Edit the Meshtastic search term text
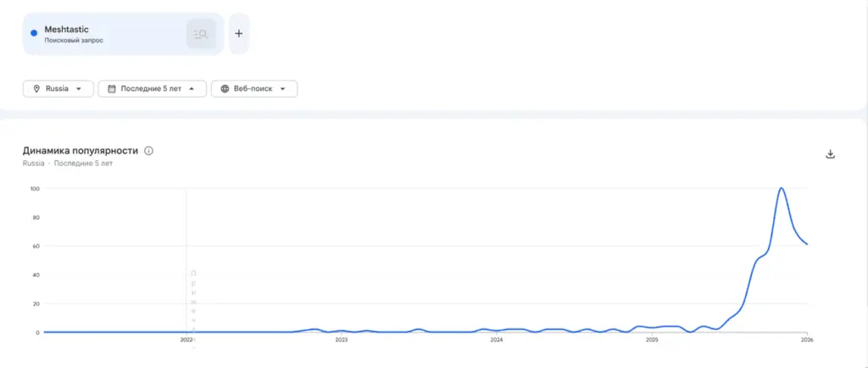868x368 pixels. click(x=66, y=29)
